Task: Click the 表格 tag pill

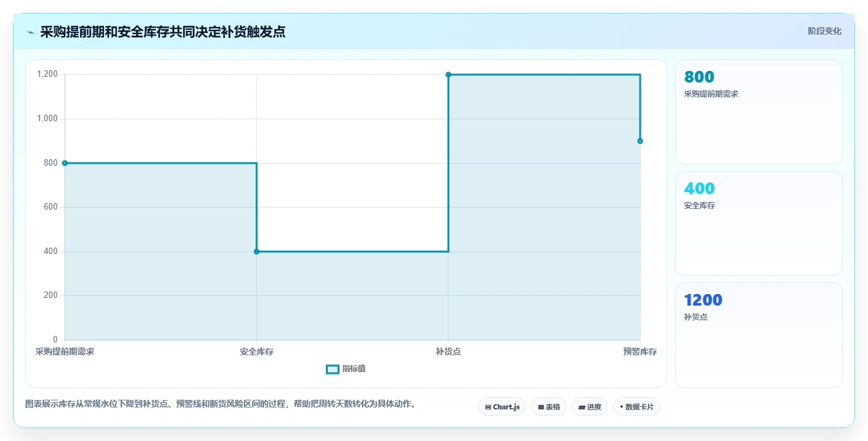Action: coord(549,407)
